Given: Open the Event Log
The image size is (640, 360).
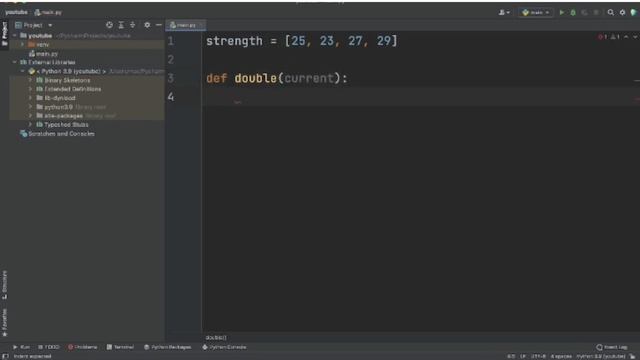Looking at the screenshot, I should tap(611, 347).
